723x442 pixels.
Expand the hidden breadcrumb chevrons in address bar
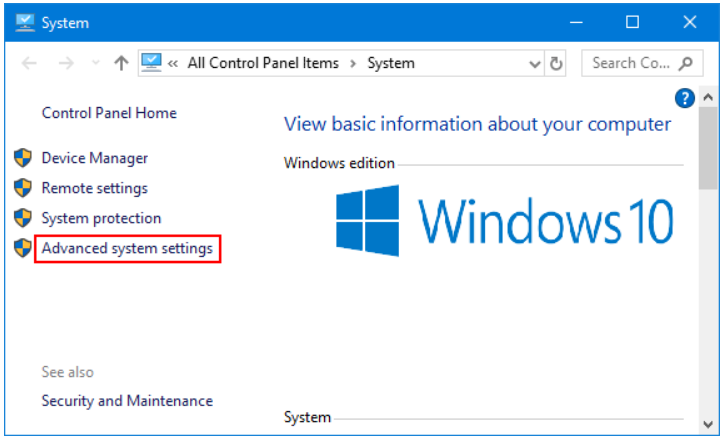(x=173, y=63)
